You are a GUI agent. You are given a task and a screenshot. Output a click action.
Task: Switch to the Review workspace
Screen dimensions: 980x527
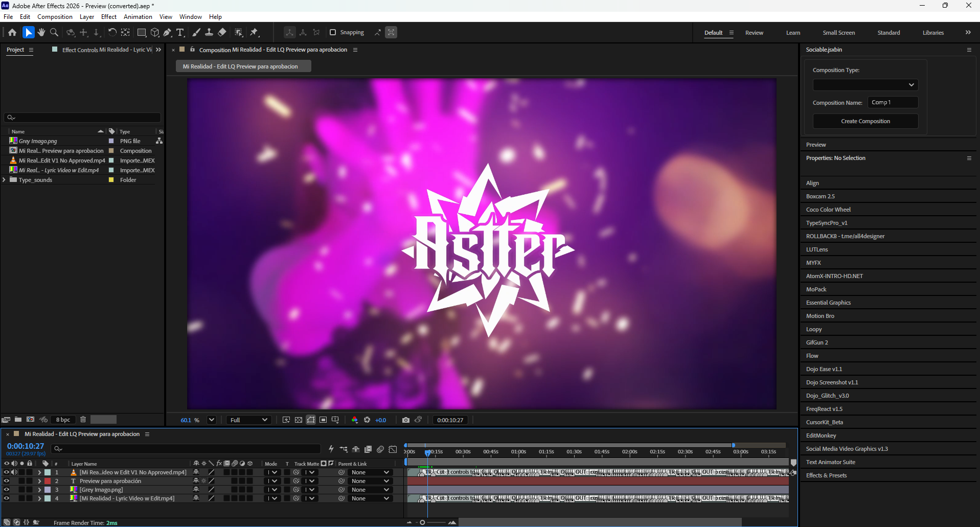tap(754, 33)
